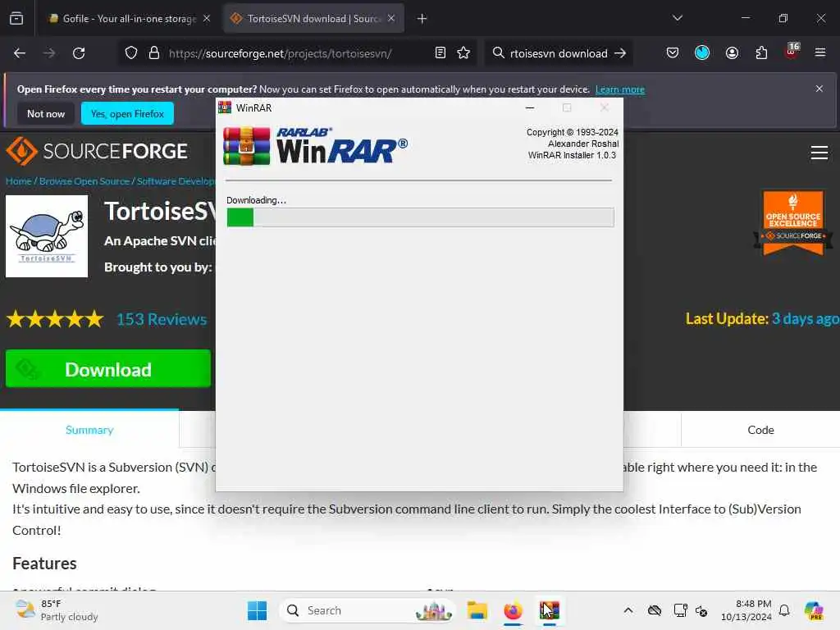Click the green Download button
Screen dimensions: 840x630
pos(108,368)
